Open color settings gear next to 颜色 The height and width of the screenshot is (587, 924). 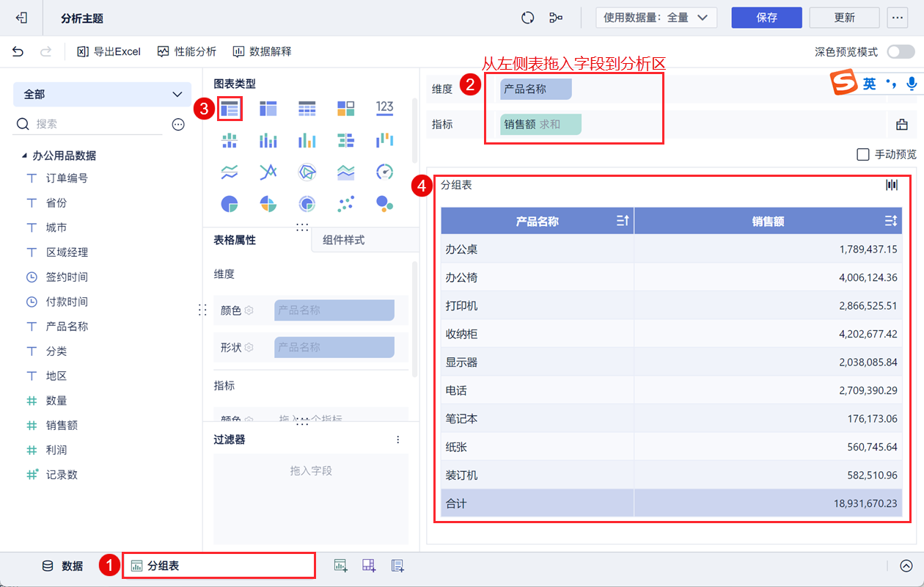tap(249, 310)
